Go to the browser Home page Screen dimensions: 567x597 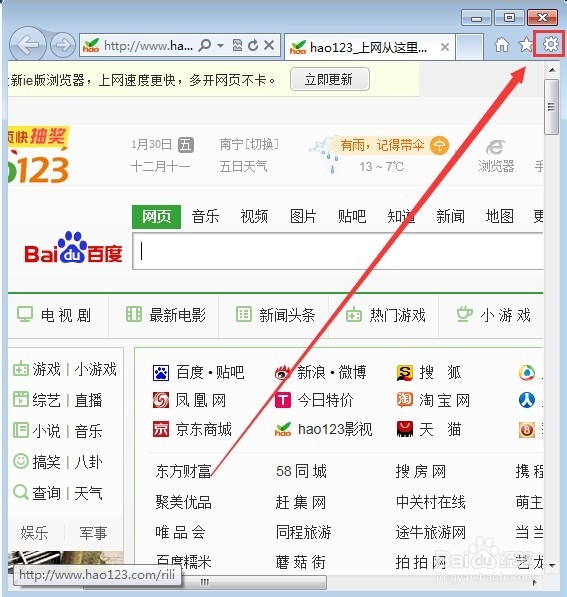coord(502,45)
